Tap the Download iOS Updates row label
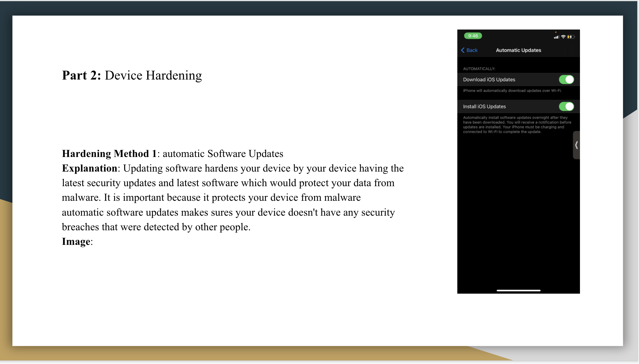 tap(489, 80)
